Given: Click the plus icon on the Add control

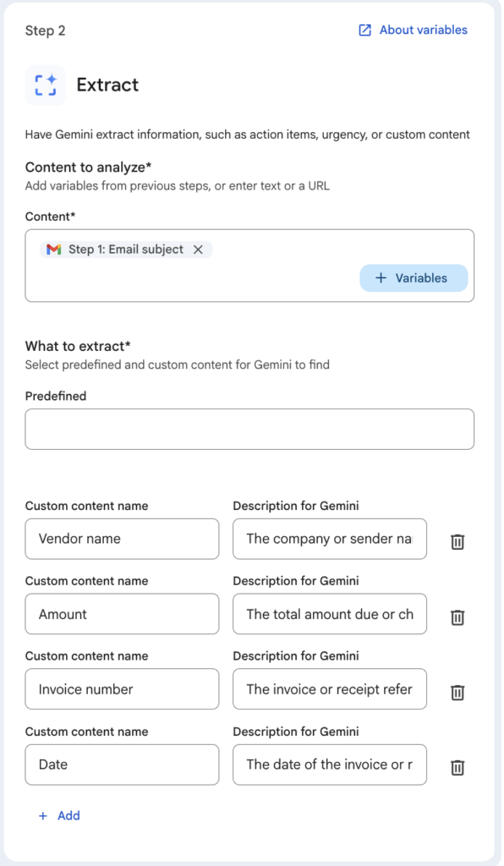Looking at the screenshot, I should point(43,815).
